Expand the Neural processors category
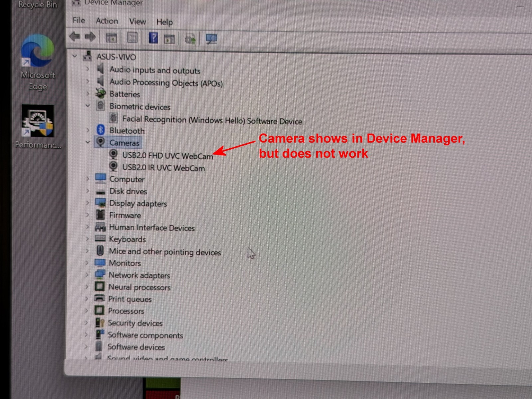 (87, 287)
